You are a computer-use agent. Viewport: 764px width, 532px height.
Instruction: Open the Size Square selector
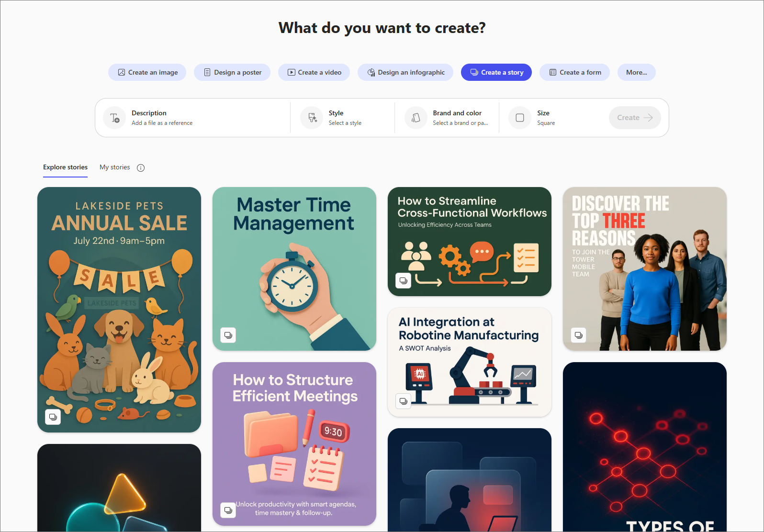pos(551,118)
